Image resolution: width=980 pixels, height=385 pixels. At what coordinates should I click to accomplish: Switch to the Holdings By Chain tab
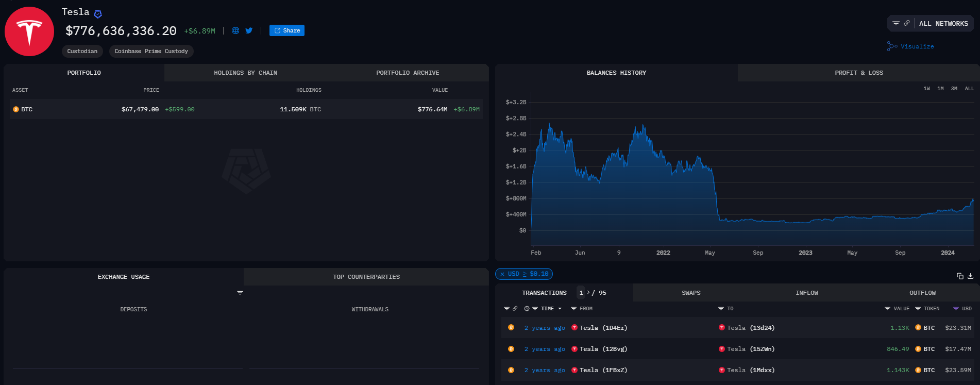(245, 73)
